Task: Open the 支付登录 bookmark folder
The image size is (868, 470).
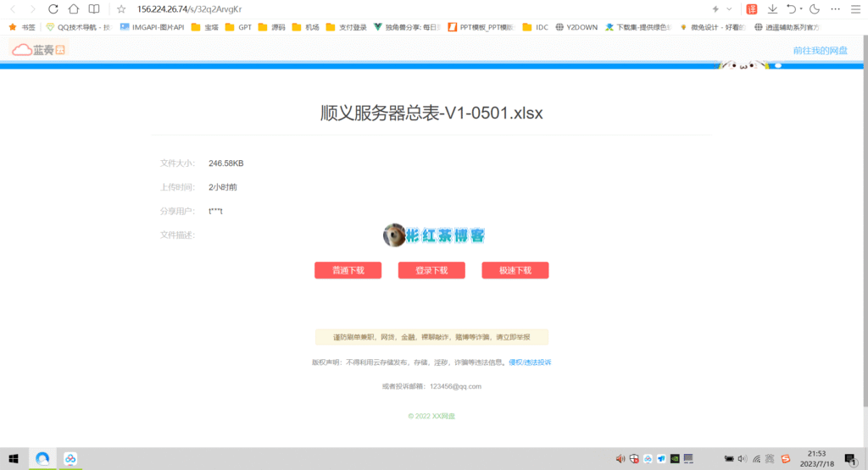Action: (x=347, y=27)
